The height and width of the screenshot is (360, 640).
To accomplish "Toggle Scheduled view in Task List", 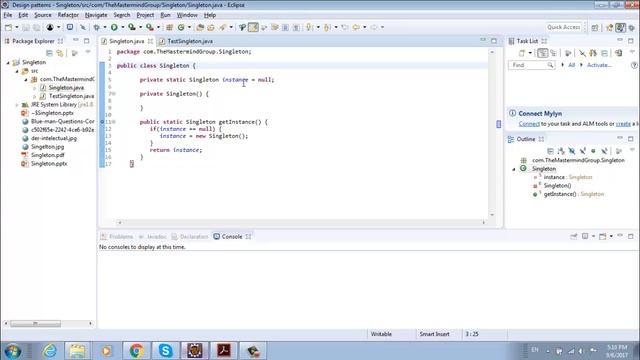I will pos(553,53).
